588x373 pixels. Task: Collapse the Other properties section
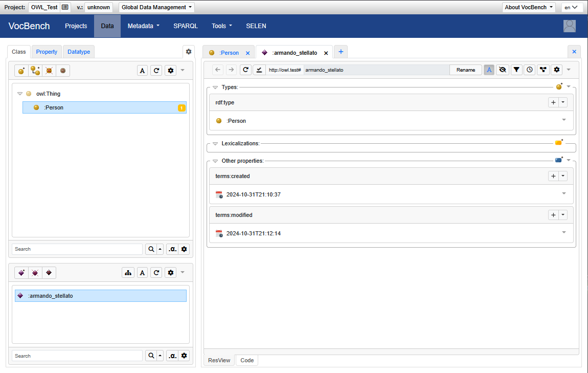click(215, 161)
